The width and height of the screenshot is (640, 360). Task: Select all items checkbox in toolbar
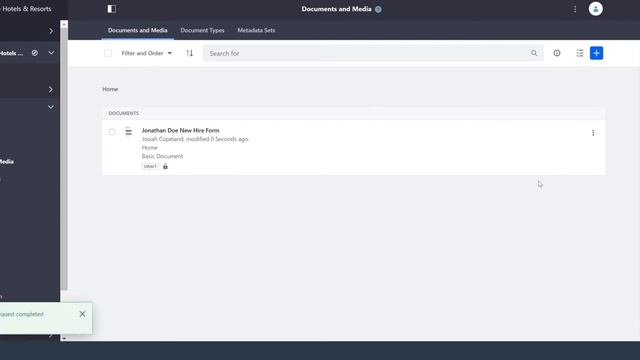pos(108,53)
